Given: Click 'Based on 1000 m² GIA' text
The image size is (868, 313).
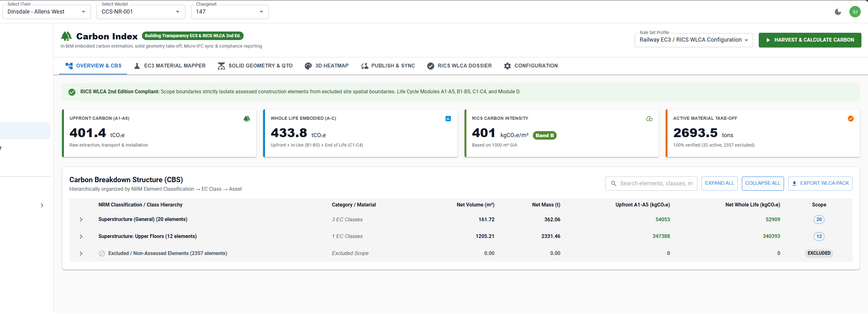Looking at the screenshot, I should click(494, 145).
